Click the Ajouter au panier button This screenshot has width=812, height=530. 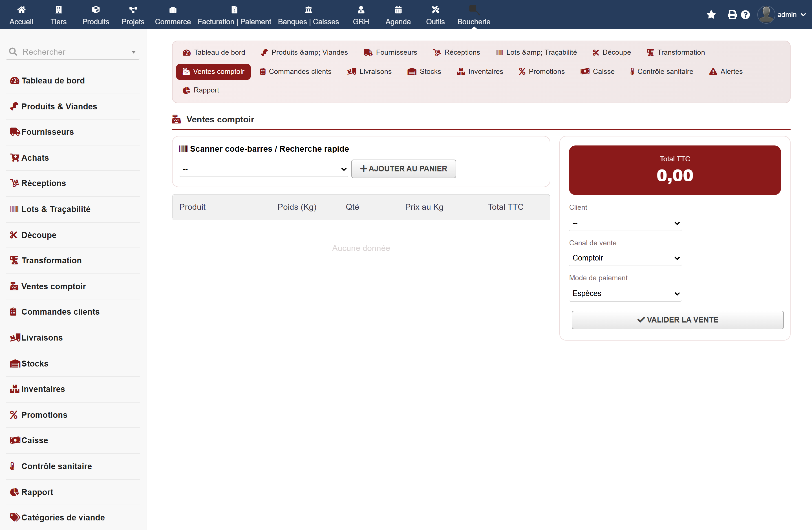click(x=404, y=169)
